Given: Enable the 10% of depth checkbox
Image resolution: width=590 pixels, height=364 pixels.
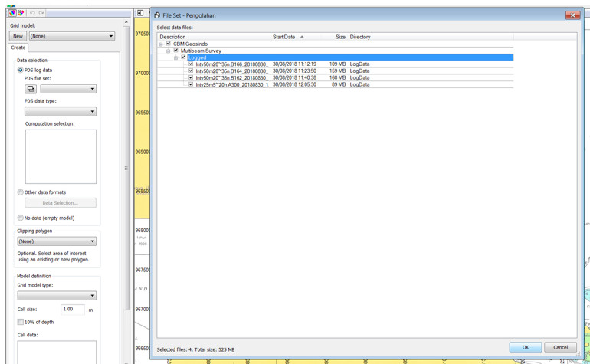Looking at the screenshot, I should 21,322.
